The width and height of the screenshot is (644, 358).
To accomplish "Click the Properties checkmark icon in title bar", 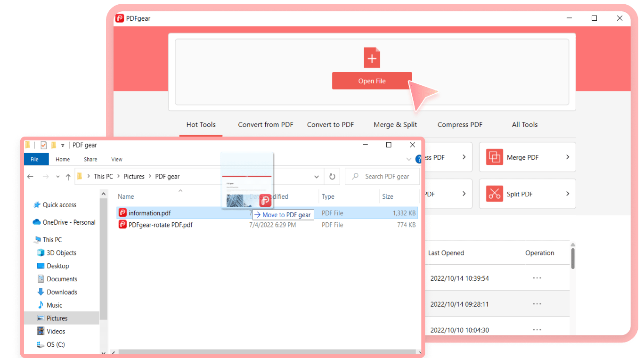I will pyautogui.click(x=43, y=145).
